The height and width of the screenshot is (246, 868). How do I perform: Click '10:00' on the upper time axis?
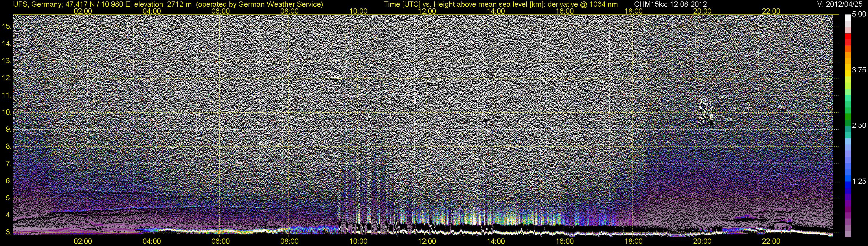coord(358,11)
